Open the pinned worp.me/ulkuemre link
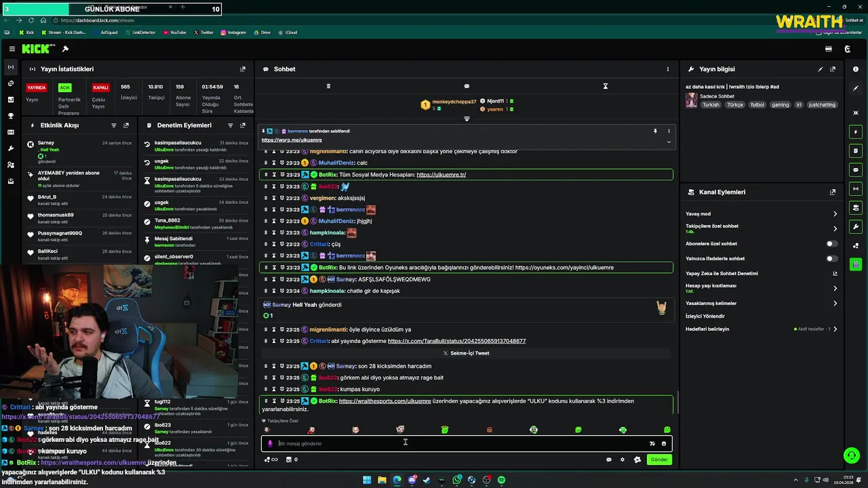Image resolution: width=868 pixels, height=488 pixels. point(292,140)
